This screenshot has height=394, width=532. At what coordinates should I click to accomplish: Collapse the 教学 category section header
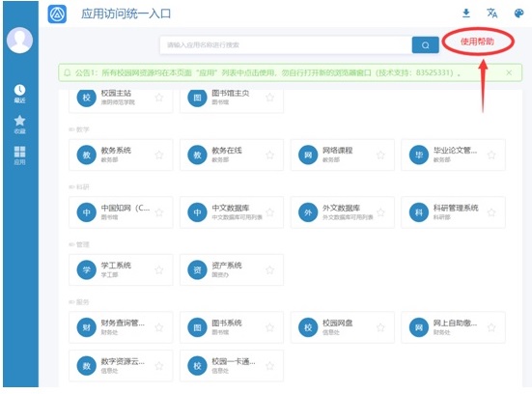[x=79, y=129]
